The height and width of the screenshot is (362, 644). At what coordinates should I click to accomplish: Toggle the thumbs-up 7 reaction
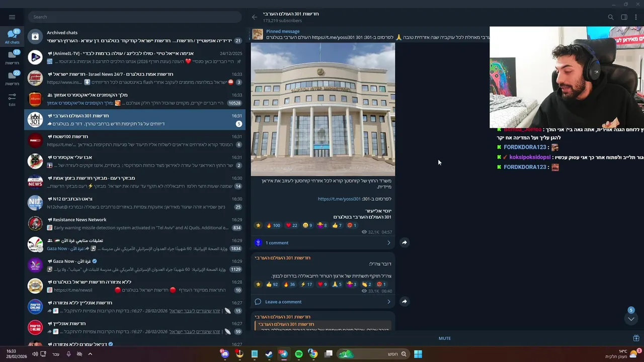point(337,225)
